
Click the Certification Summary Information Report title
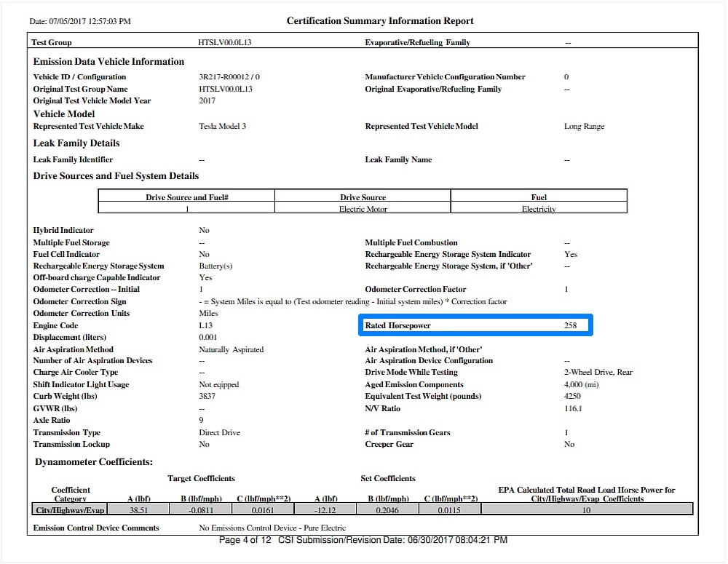point(380,21)
